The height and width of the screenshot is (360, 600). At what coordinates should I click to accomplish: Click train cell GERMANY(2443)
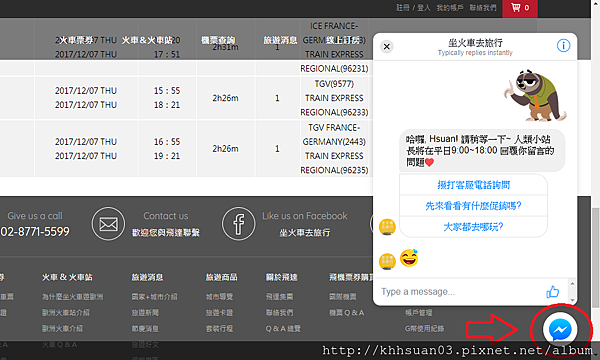point(334,142)
